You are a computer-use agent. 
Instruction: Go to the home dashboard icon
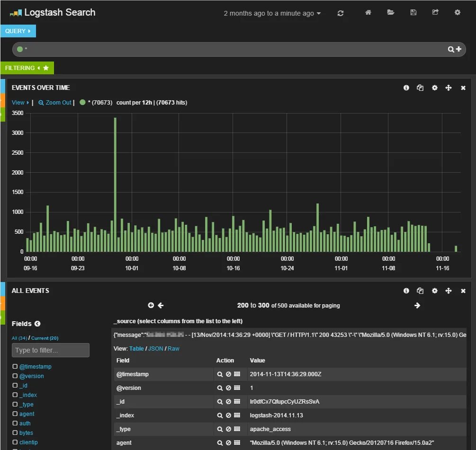tap(368, 12)
